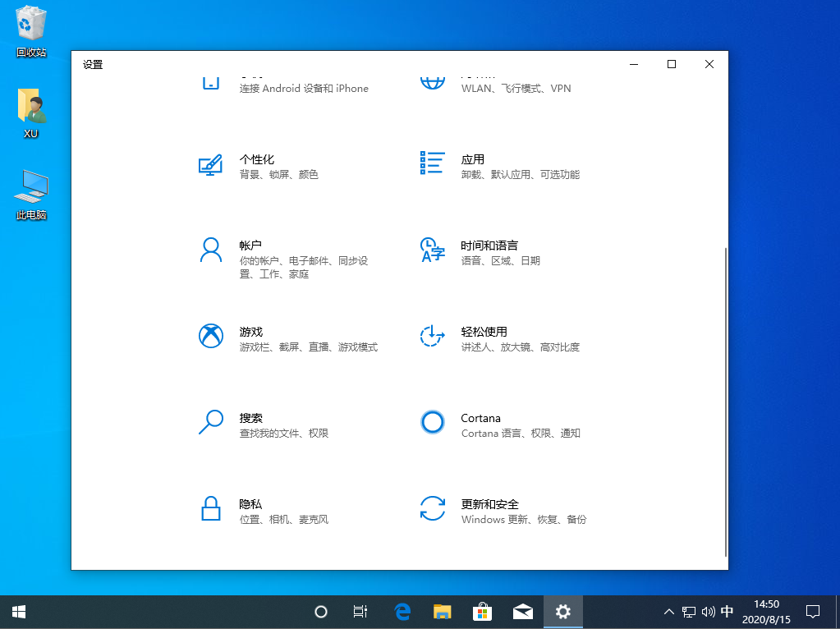The width and height of the screenshot is (840, 629).
Task: Toggle the 中 input method indicator
Action: pyautogui.click(x=728, y=612)
